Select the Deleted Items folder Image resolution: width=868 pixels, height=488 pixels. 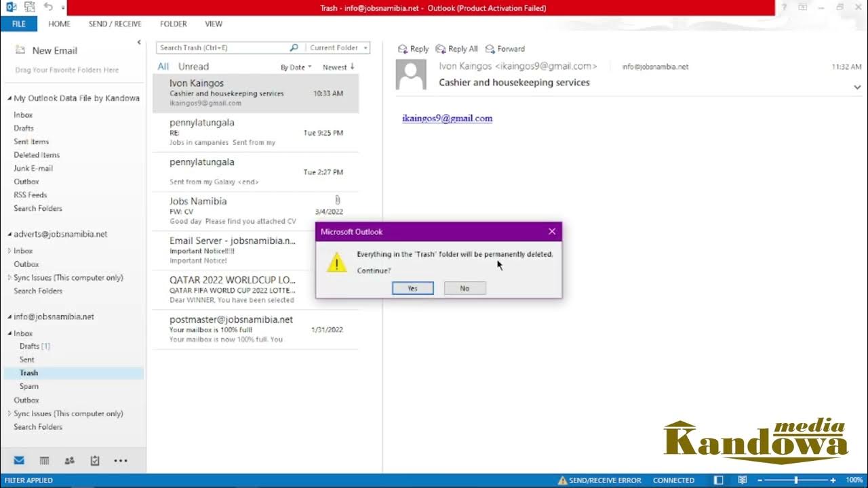click(37, 155)
